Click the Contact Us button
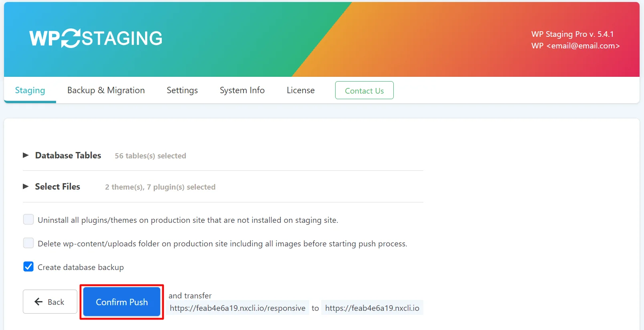This screenshot has width=644, height=330. 364,90
